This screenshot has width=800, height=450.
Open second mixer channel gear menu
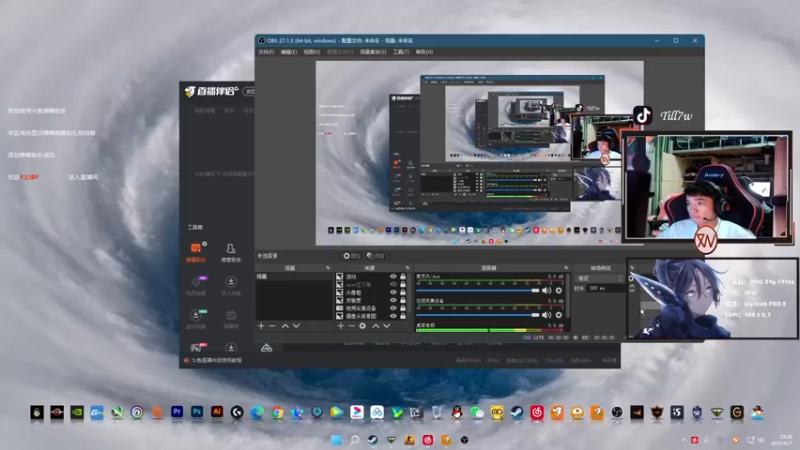click(x=559, y=315)
